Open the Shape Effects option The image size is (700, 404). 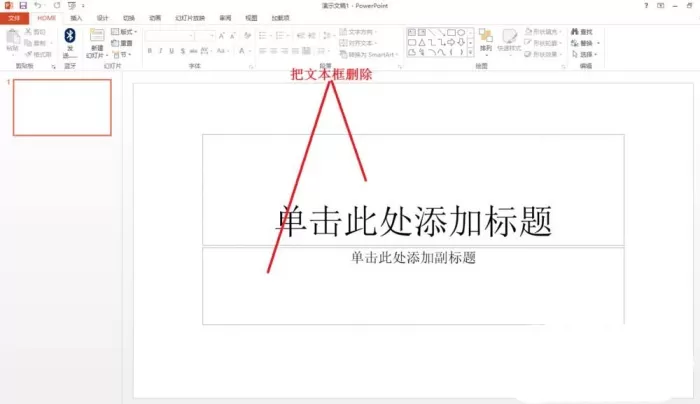543,54
